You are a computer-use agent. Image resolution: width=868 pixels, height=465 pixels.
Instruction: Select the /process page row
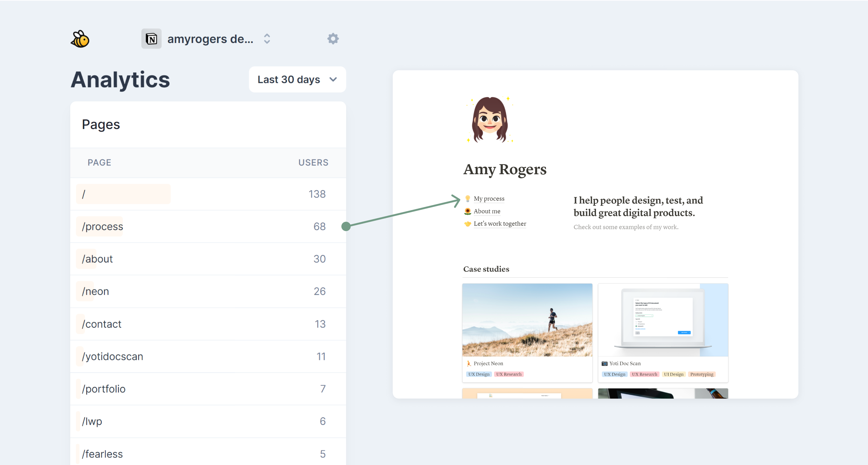pos(208,226)
